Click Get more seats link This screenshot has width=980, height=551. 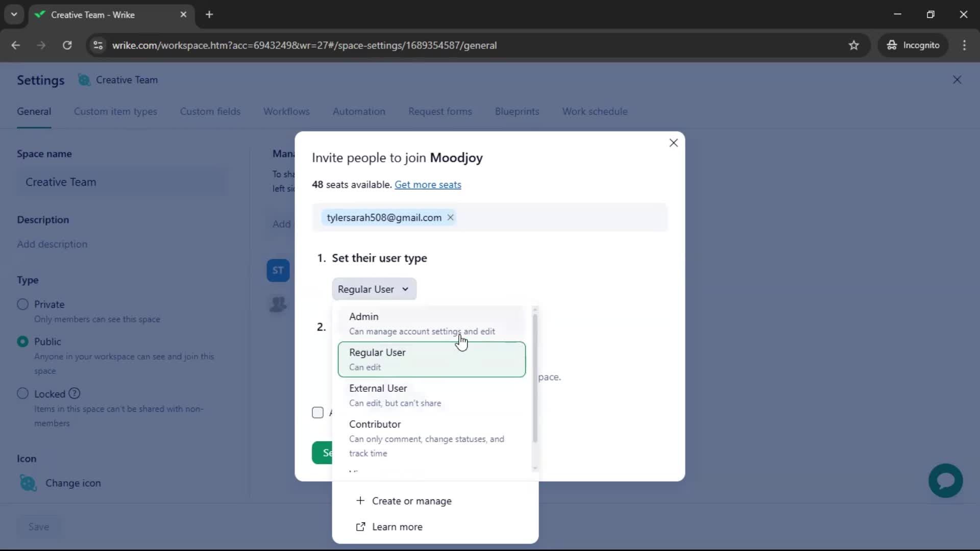pyautogui.click(x=428, y=185)
